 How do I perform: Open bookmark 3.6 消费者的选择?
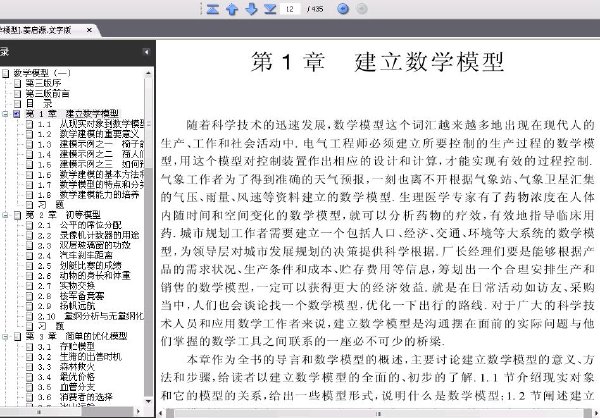75,397
